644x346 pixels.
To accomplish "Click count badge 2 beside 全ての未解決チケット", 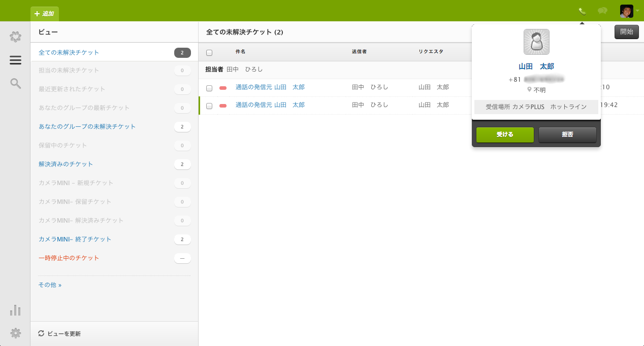I will (182, 52).
